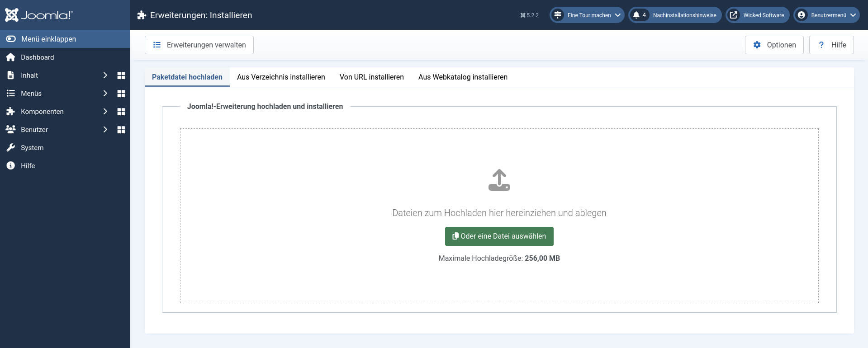Open the System menu item
The height and width of the screenshot is (348, 868).
(x=65, y=148)
